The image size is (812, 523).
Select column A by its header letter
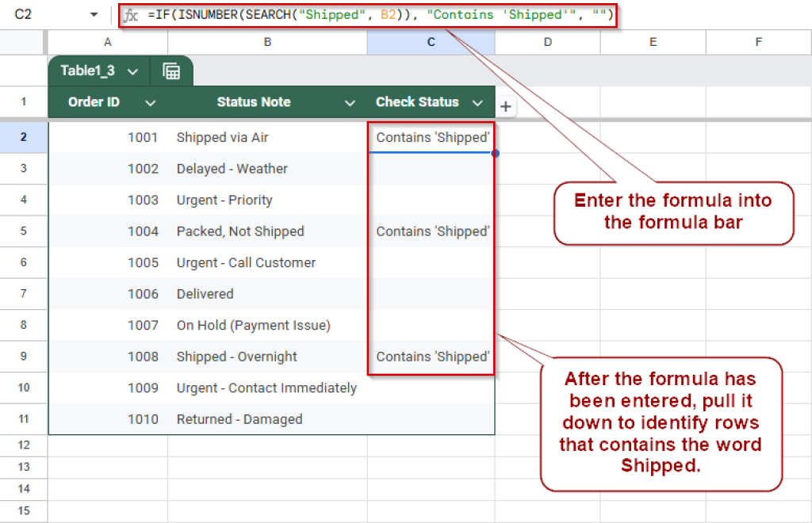[x=107, y=44]
